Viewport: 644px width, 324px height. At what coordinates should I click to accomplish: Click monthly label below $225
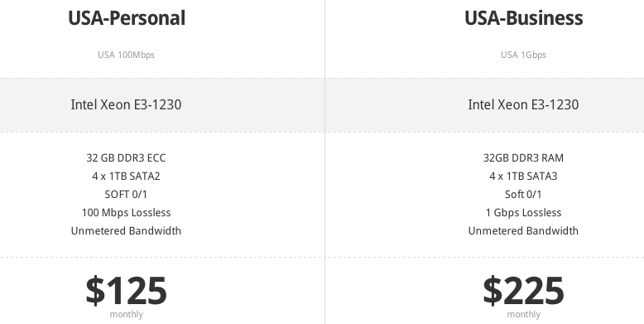pos(523,315)
